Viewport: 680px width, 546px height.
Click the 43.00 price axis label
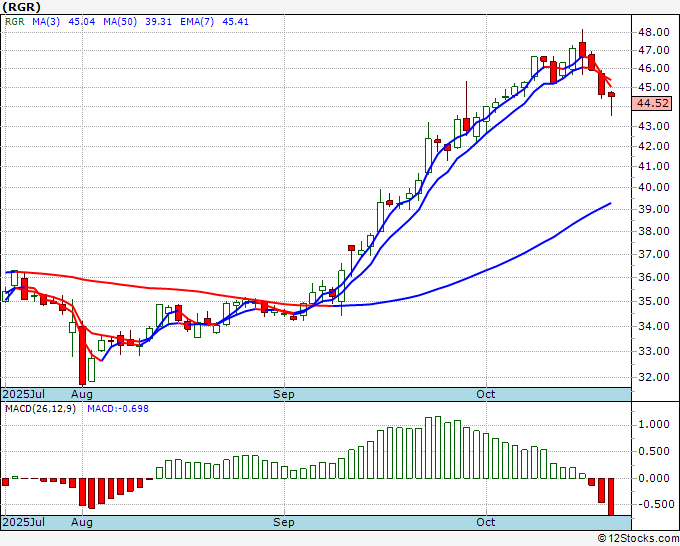point(654,127)
